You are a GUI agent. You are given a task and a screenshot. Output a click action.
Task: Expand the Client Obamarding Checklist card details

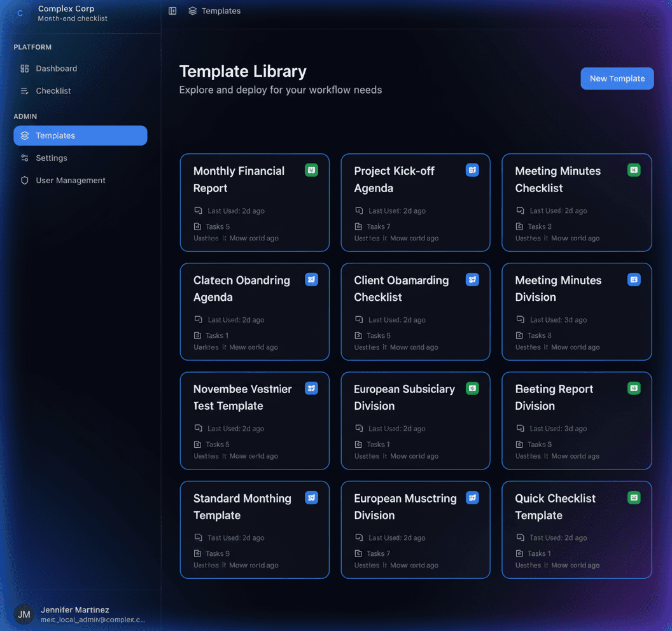(415, 312)
